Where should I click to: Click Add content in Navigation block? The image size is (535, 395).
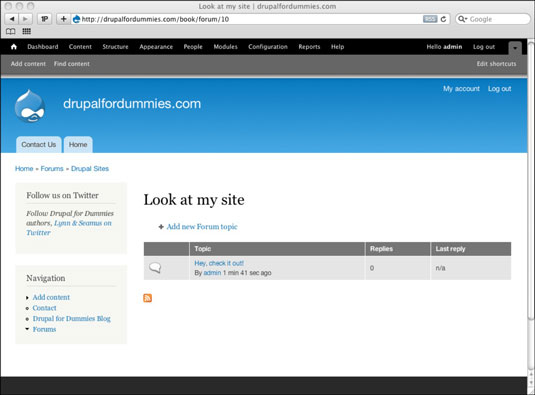pos(51,297)
